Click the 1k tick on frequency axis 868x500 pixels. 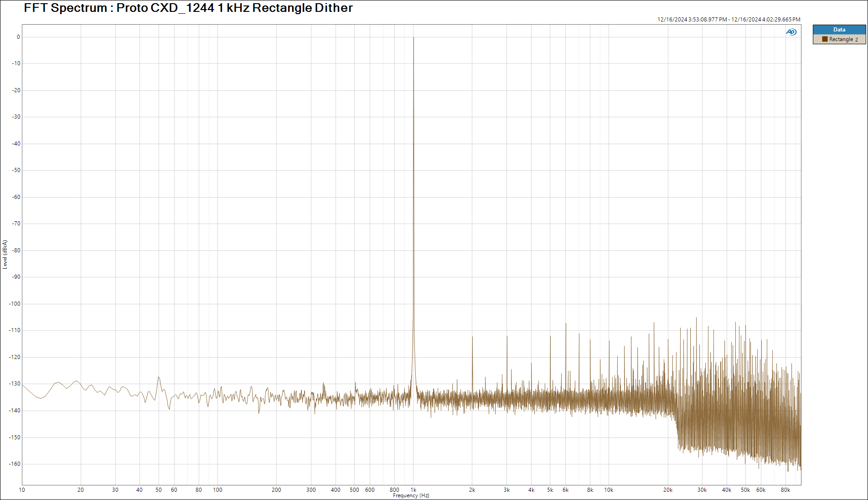(413, 490)
